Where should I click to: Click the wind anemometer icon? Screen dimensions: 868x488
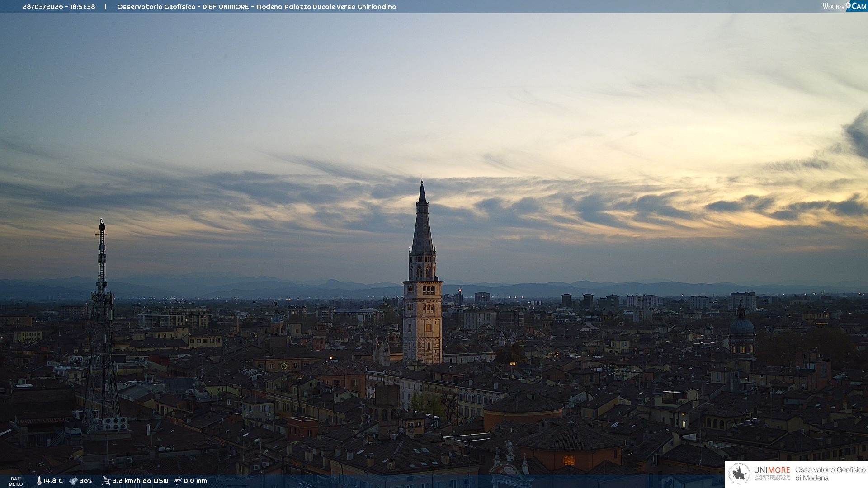tap(106, 481)
